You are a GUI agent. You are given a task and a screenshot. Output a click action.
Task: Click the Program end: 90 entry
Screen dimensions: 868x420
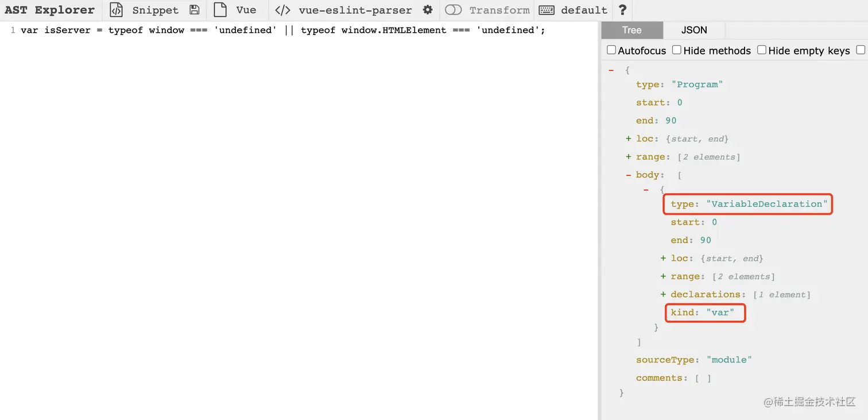click(656, 121)
